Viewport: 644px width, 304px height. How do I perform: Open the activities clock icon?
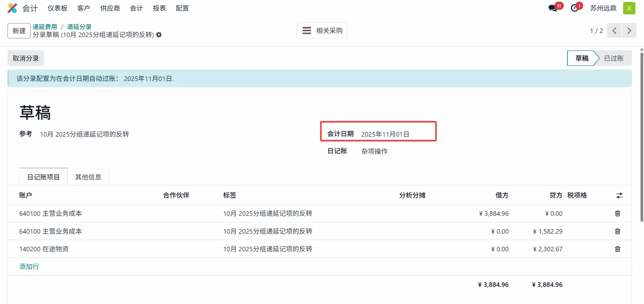click(x=575, y=8)
